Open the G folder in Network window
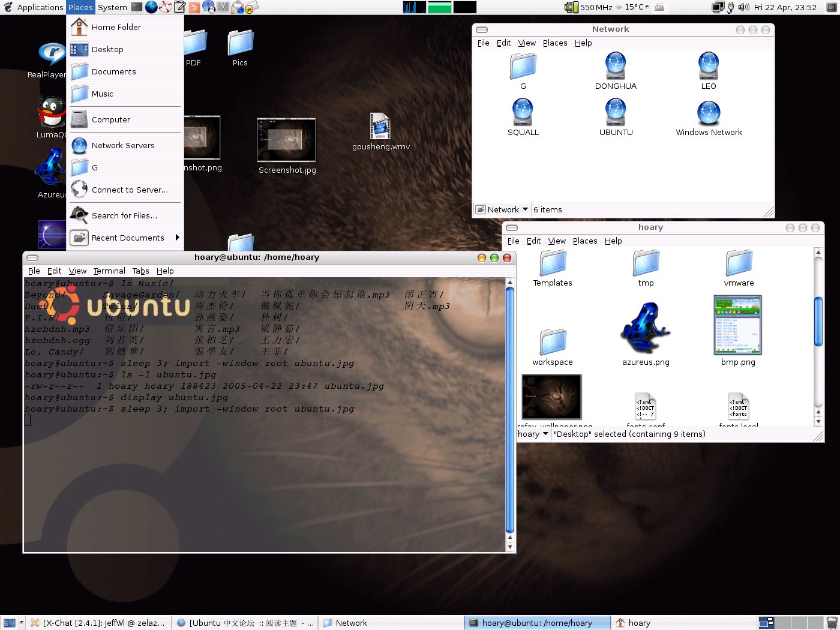The height and width of the screenshot is (630, 840). 523,71
